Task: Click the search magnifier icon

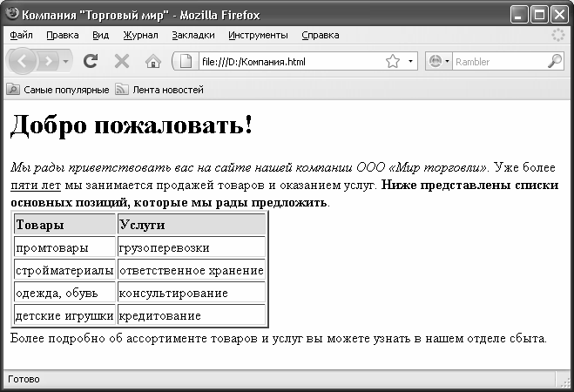Action: tap(554, 62)
